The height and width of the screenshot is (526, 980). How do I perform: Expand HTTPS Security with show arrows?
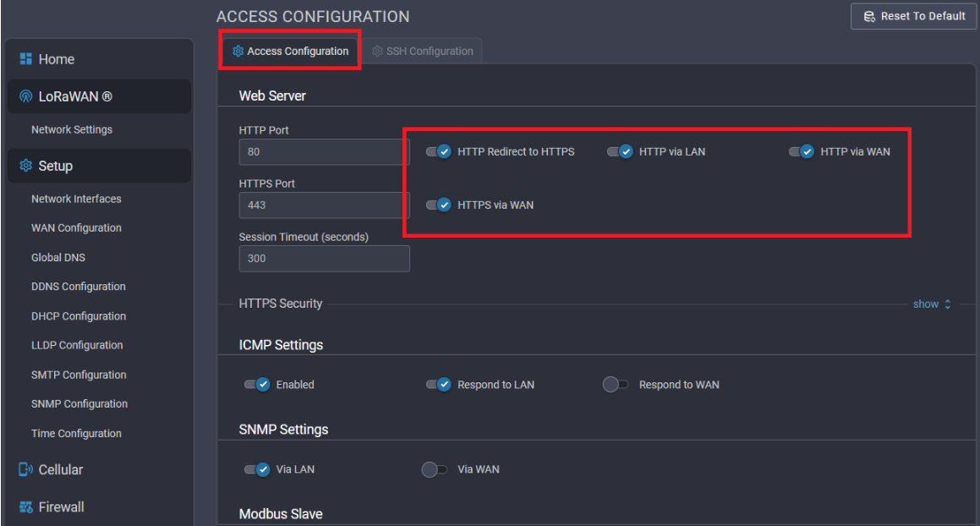(x=932, y=304)
